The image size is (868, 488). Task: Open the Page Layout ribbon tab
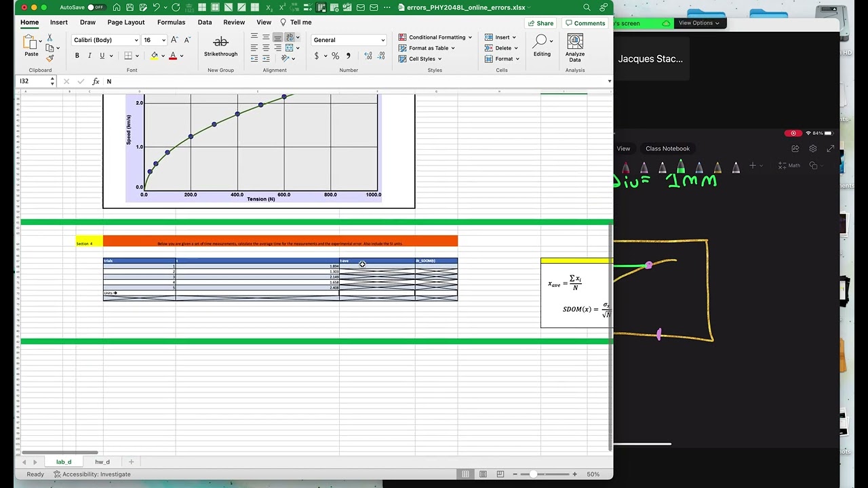[x=126, y=22]
